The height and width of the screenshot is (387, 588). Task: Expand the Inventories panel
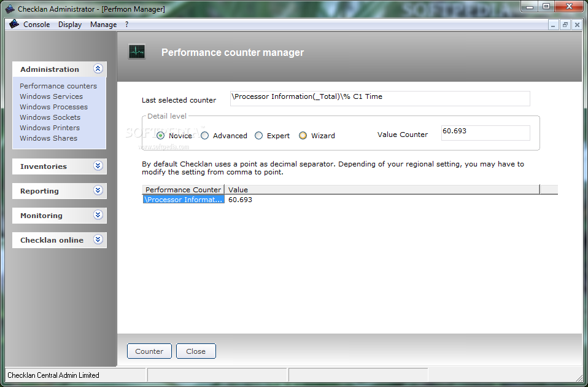98,165
